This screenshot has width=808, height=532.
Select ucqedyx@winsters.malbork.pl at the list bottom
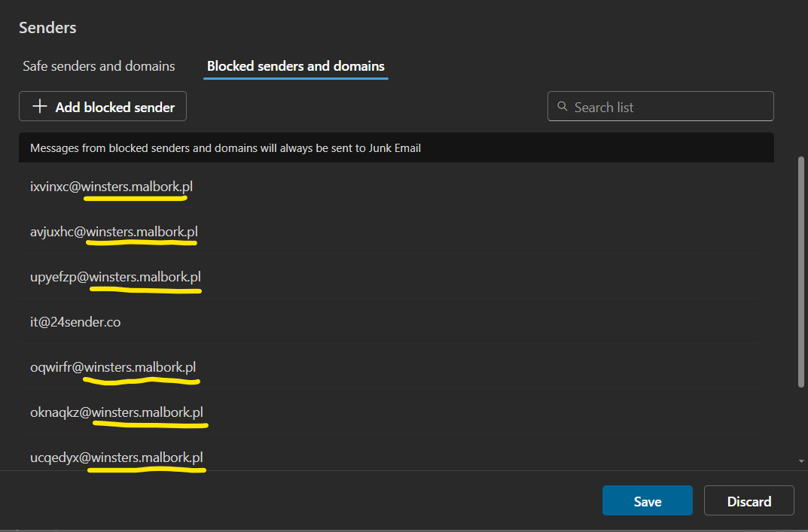(x=116, y=457)
